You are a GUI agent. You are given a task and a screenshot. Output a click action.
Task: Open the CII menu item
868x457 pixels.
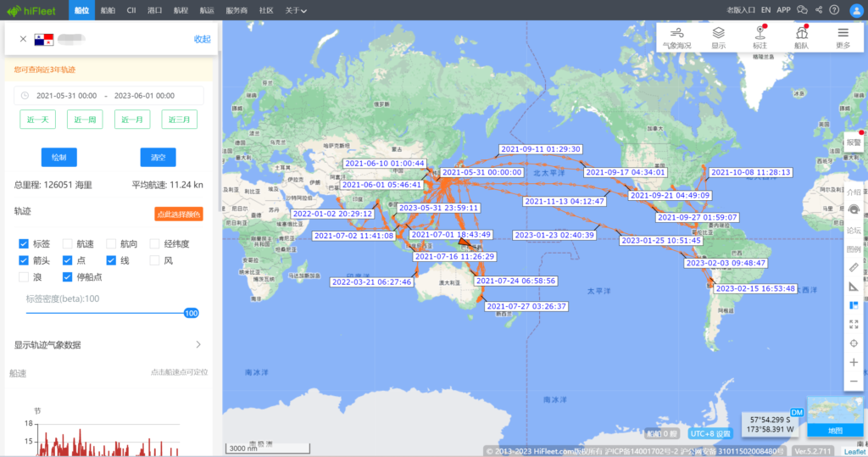pyautogui.click(x=131, y=10)
